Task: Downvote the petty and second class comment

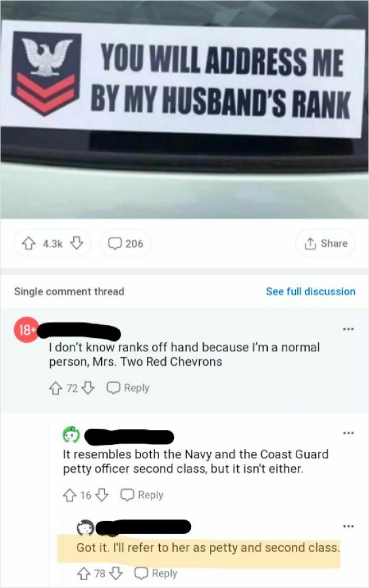Action: (116, 573)
